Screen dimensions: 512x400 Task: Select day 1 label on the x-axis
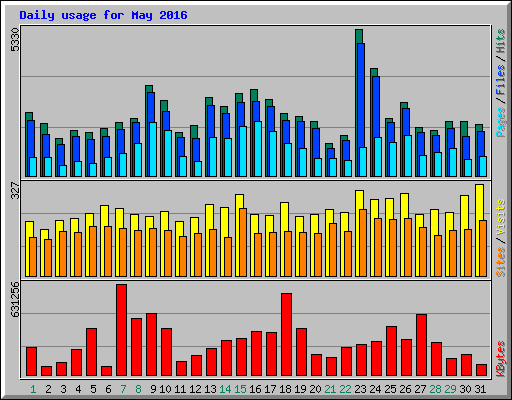click(33, 389)
